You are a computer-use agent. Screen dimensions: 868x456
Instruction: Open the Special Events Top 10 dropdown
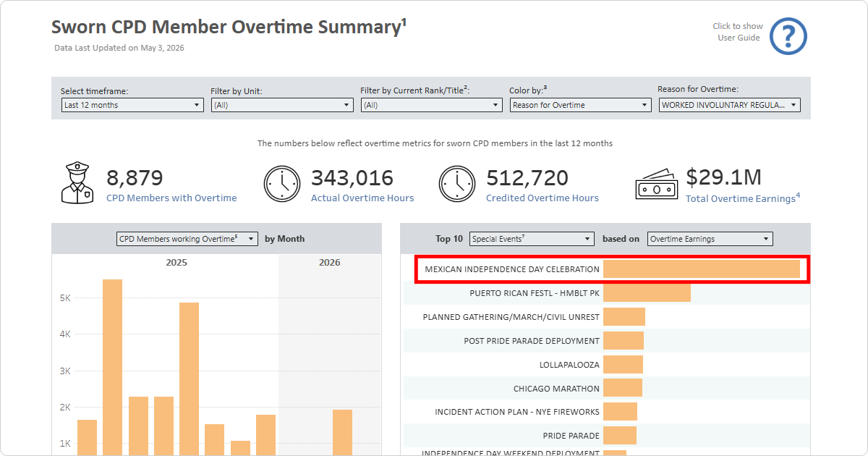[x=532, y=239]
